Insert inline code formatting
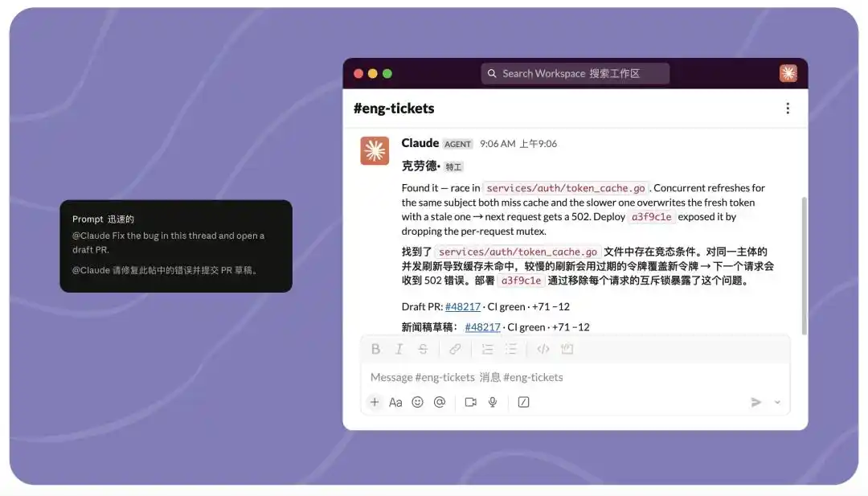 tap(543, 349)
